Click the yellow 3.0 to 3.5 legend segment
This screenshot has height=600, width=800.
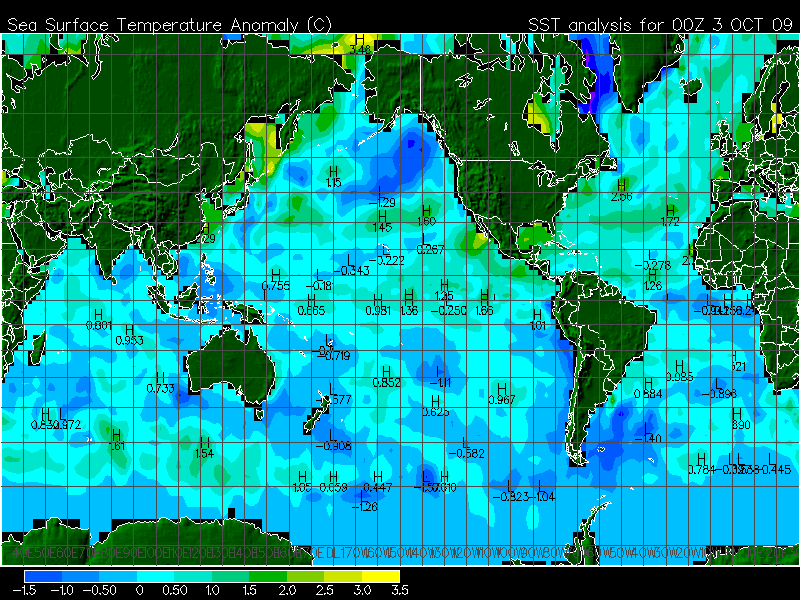[381, 577]
